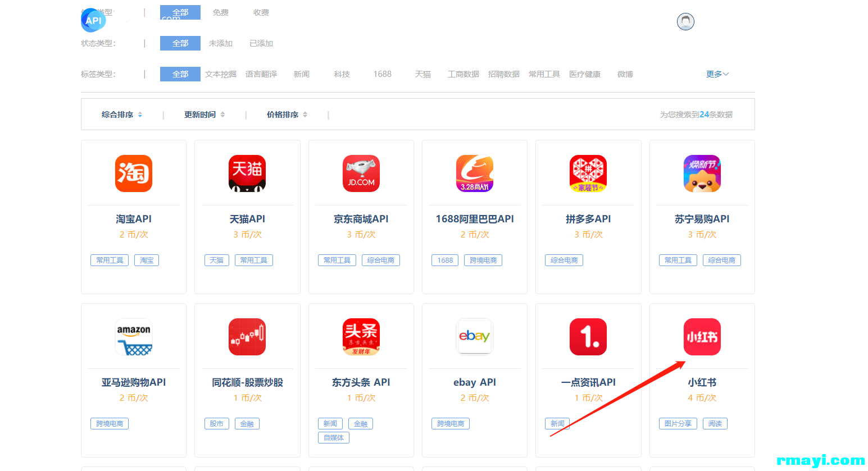Filter by 收费 type
The image size is (868, 471).
(x=261, y=12)
